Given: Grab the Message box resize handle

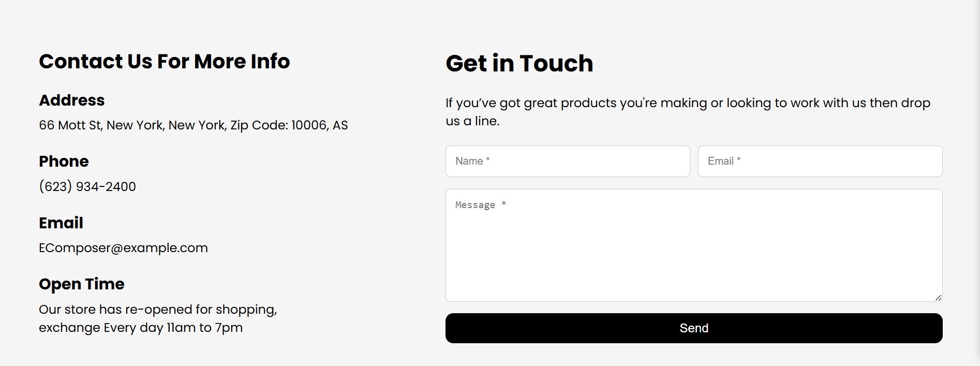Looking at the screenshot, I should click(938, 298).
